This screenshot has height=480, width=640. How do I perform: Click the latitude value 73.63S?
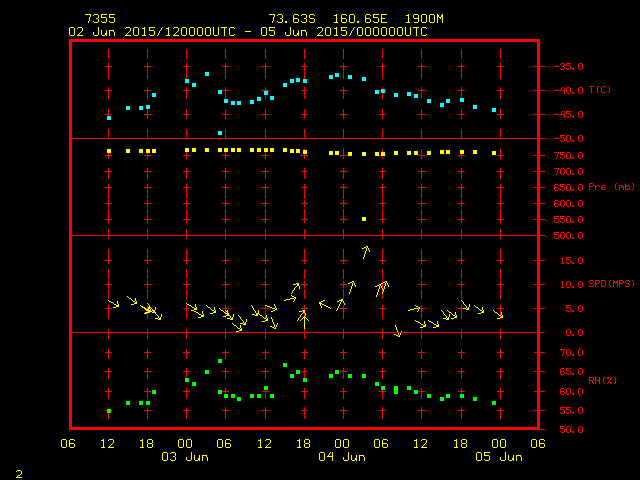pyautogui.click(x=290, y=19)
